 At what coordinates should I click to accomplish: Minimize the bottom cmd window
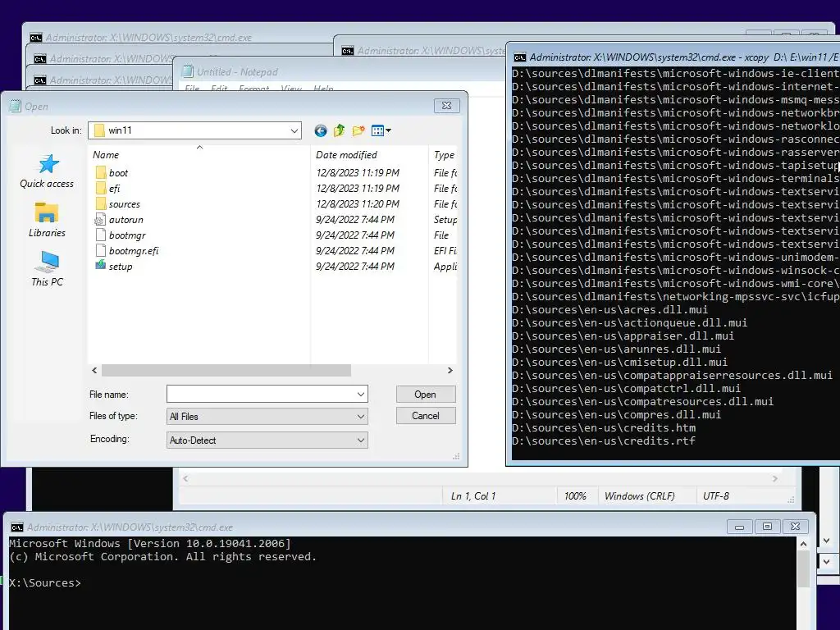click(x=739, y=527)
